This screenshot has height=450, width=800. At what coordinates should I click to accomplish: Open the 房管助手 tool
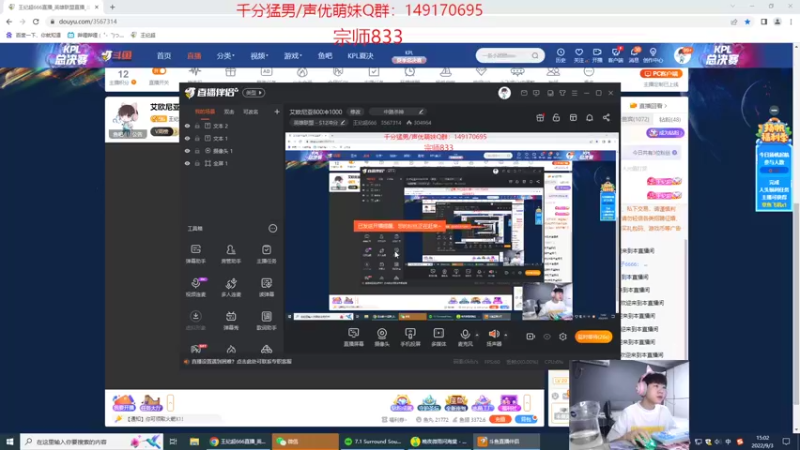pyautogui.click(x=231, y=253)
